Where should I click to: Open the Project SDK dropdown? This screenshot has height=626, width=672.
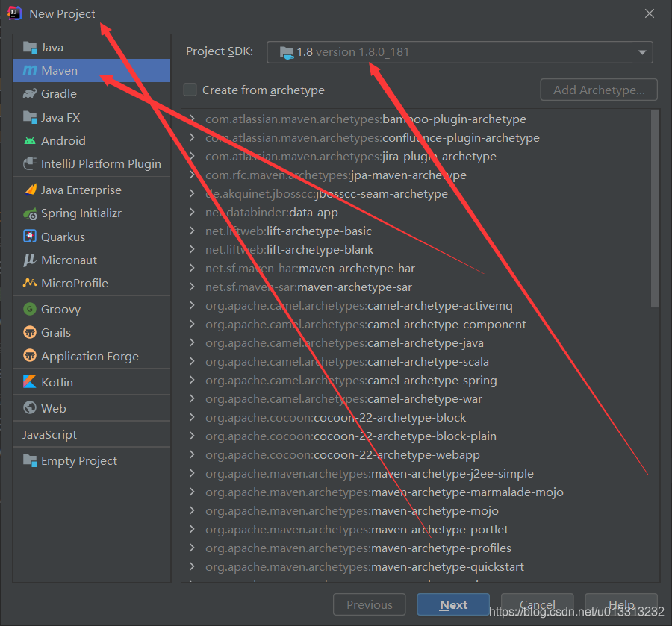click(x=459, y=52)
